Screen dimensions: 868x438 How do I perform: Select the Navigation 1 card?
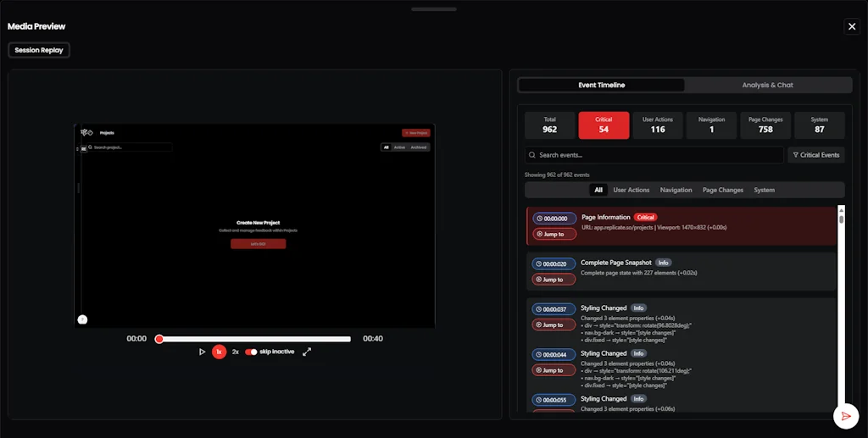point(711,125)
